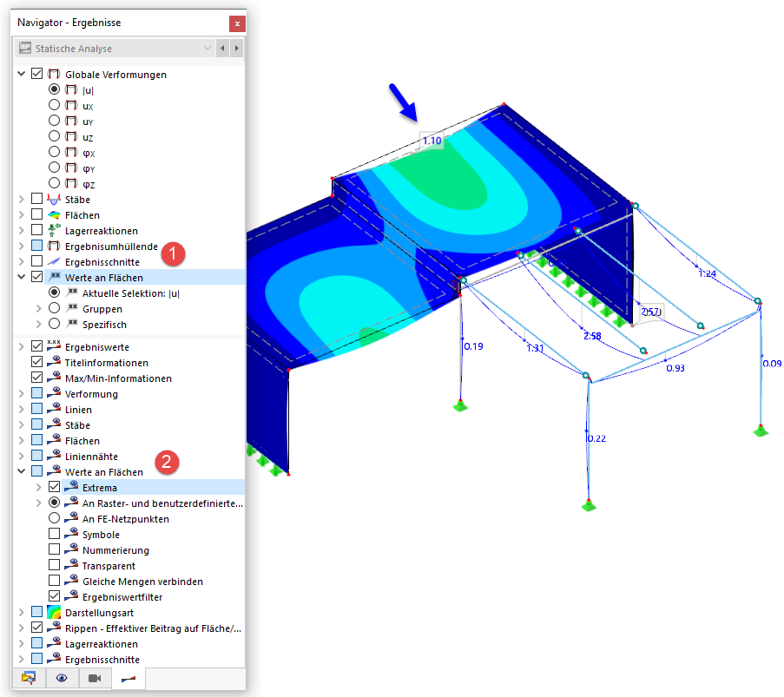The width and height of the screenshot is (784, 697).
Task: Click the Rippen - Effektiver Beitrag icon
Action: pyautogui.click(x=54, y=627)
